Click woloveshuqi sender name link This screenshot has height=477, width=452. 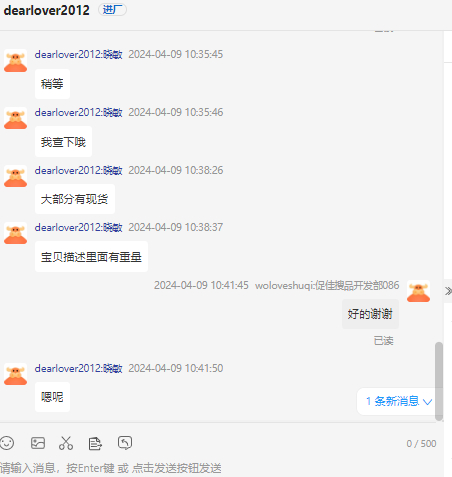coord(327,285)
